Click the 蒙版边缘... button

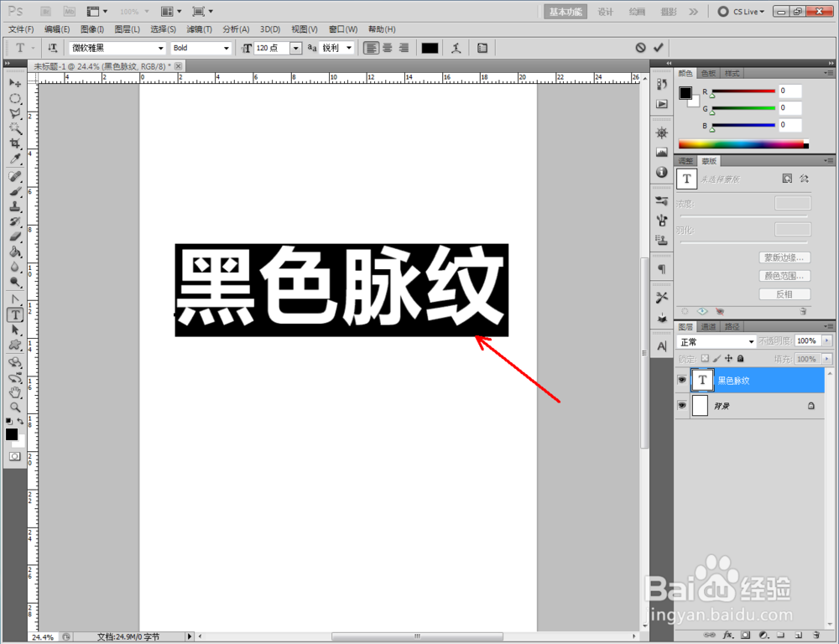tap(784, 257)
